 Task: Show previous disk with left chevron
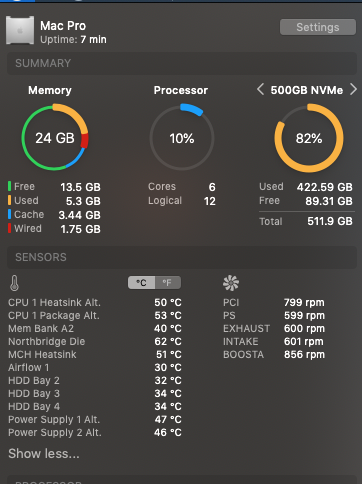pos(261,89)
